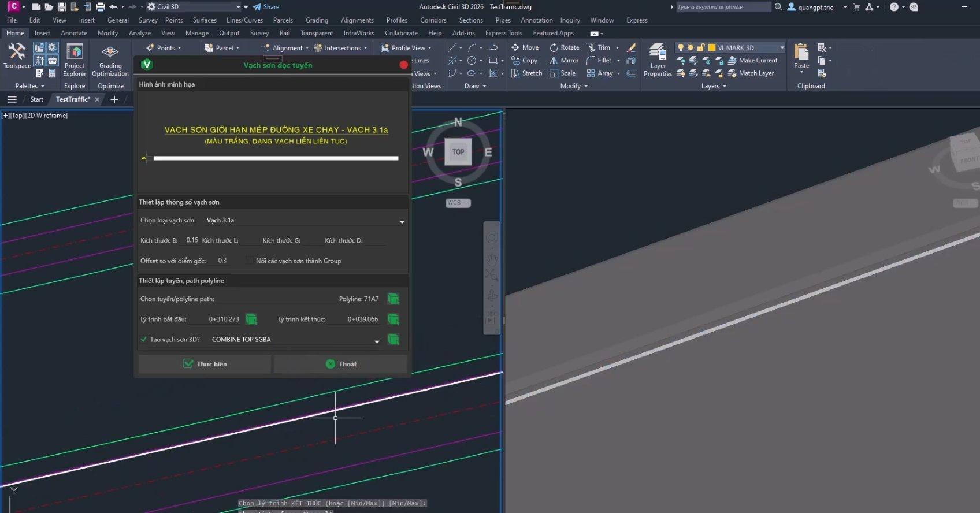This screenshot has width=980, height=513.
Task: Pick 3D surface with green icon
Action: pos(394,339)
